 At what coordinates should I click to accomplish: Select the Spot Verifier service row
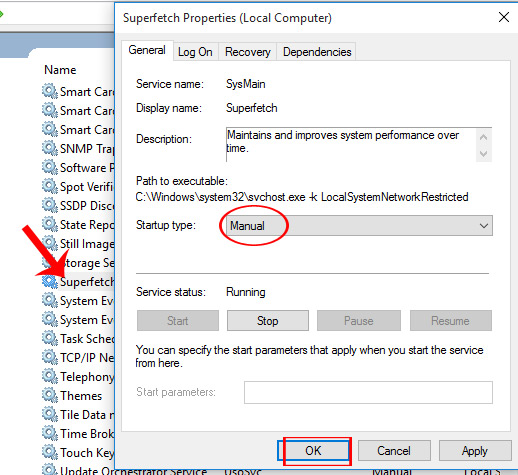(87, 187)
